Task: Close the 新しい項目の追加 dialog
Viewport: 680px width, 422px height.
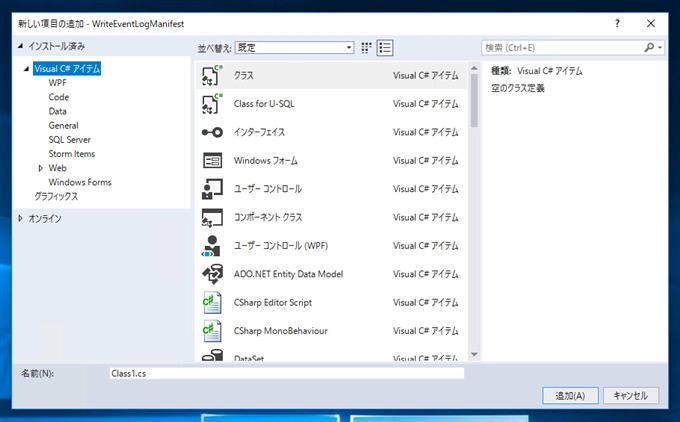Action: coord(651,23)
